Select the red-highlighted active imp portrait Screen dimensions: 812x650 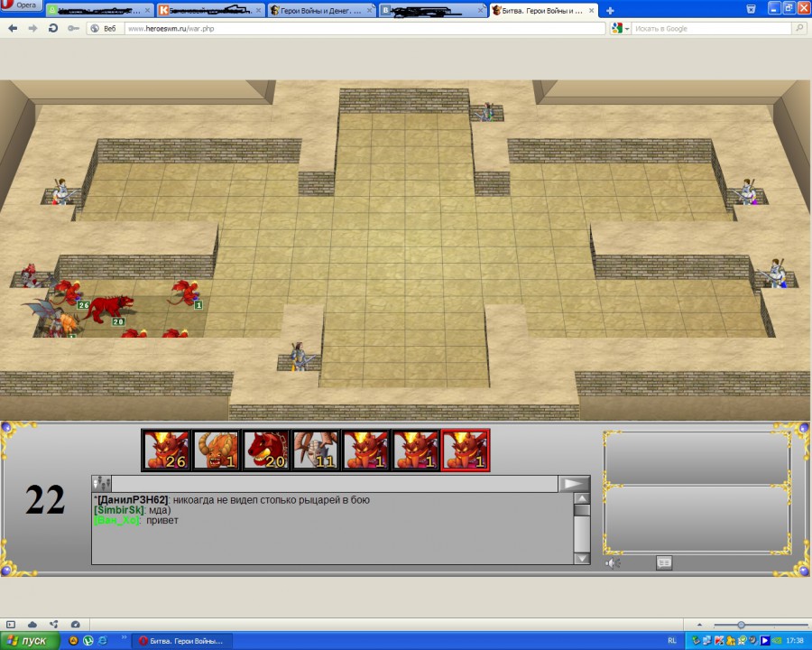click(465, 450)
